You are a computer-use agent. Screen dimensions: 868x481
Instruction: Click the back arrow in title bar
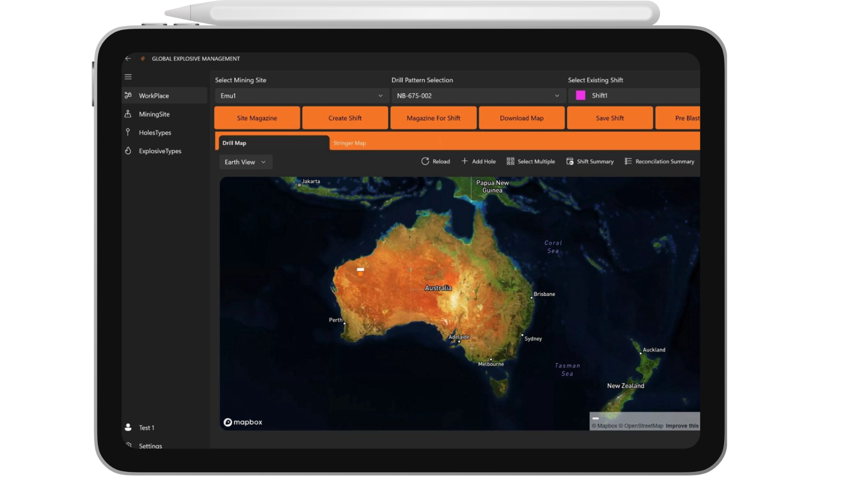pyautogui.click(x=128, y=59)
